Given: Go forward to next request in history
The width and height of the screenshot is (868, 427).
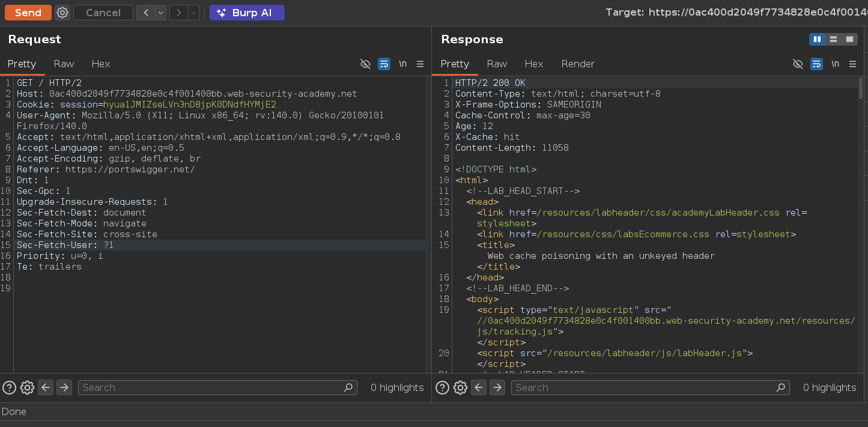Looking at the screenshot, I should point(179,13).
